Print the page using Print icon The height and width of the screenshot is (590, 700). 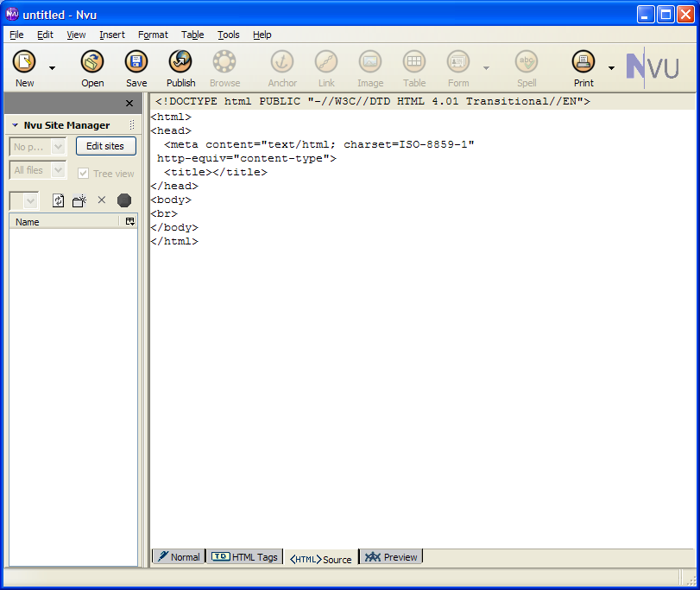tap(583, 61)
